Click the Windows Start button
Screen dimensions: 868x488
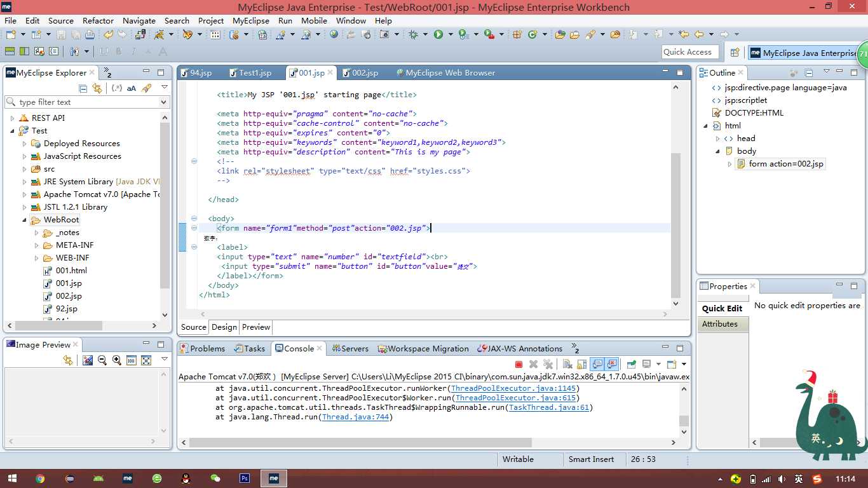coord(11,478)
